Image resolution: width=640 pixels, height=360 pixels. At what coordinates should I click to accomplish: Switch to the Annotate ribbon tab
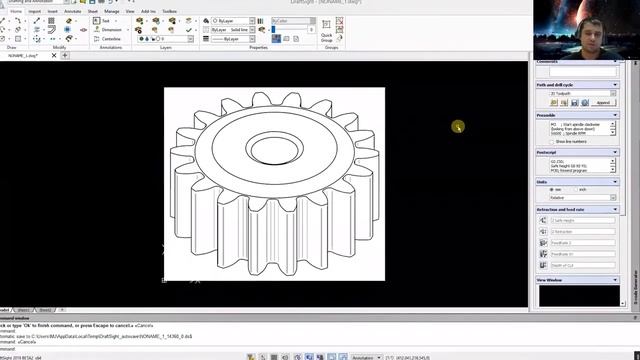pyautogui.click(x=73, y=11)
